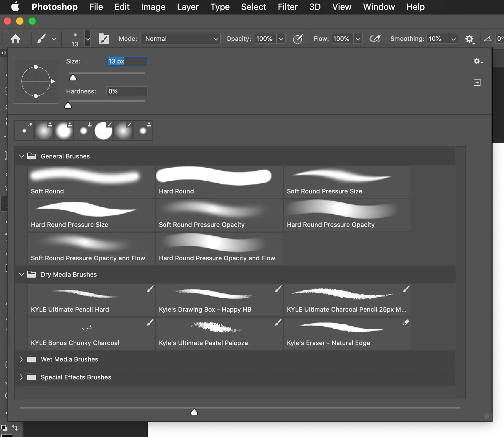Create new brush preset plus icon
The image size is (504, 437).
point(477,82)
